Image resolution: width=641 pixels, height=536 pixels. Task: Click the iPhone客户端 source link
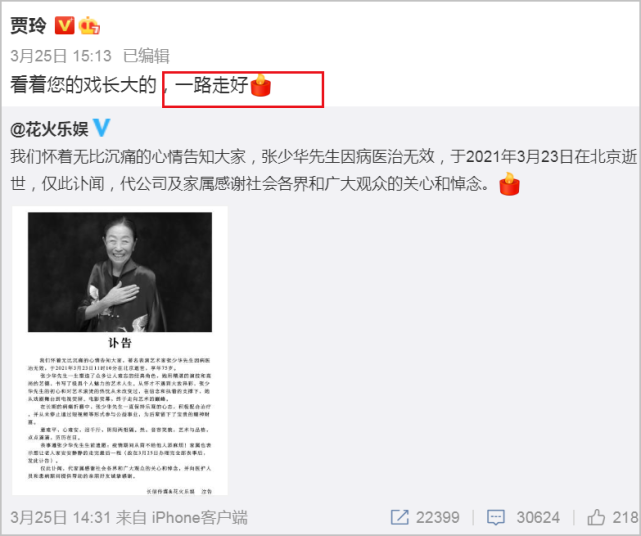click(199, 518)
